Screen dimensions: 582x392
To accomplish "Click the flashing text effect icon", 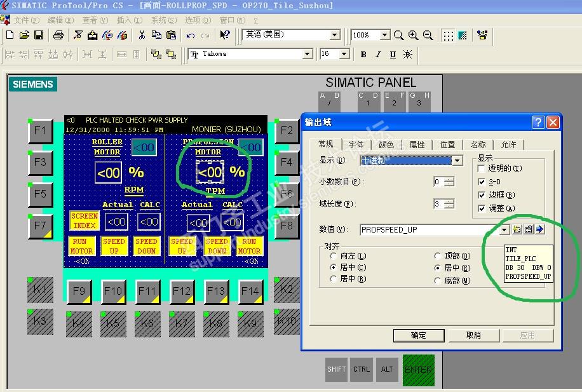I will coord(407,55).
